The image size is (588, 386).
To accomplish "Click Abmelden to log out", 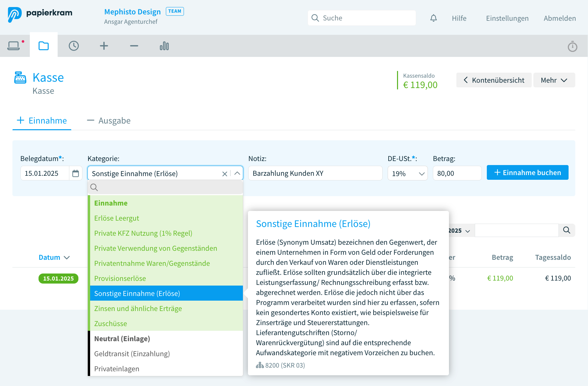I will tap(560, 18).
